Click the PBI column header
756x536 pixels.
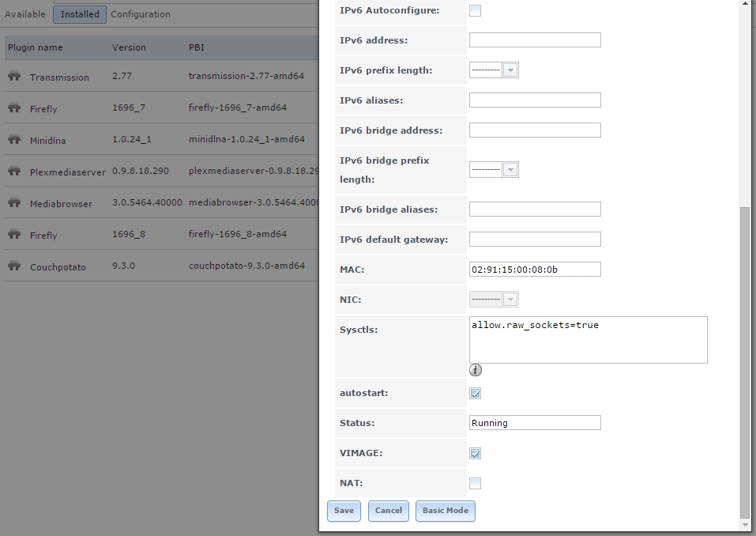click(196, 47)
